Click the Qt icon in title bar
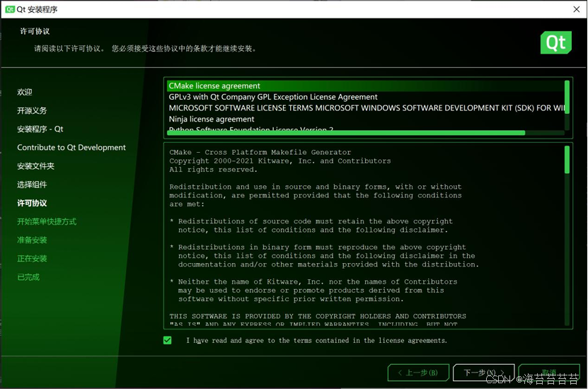 [x=10, y=9]
